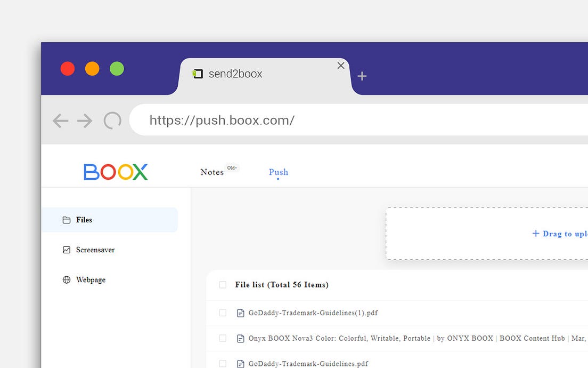Click the File list (Total 56 Items) heading

click(282, 285)
